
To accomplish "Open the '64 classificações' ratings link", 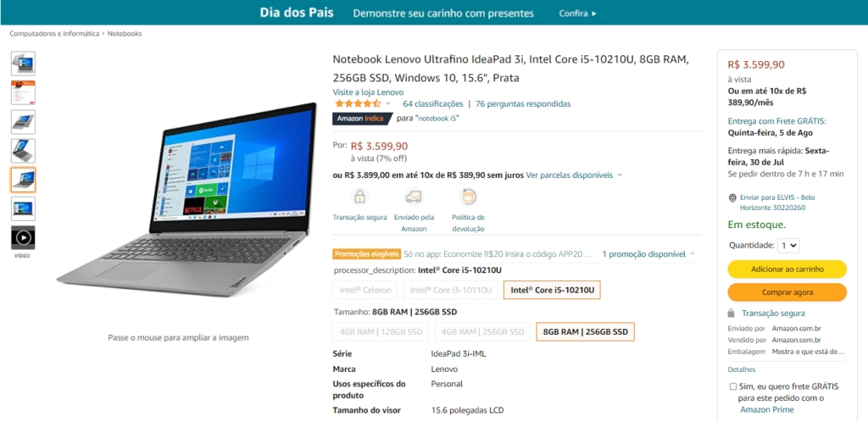I will pyautogui.click(x=433, y=104).
